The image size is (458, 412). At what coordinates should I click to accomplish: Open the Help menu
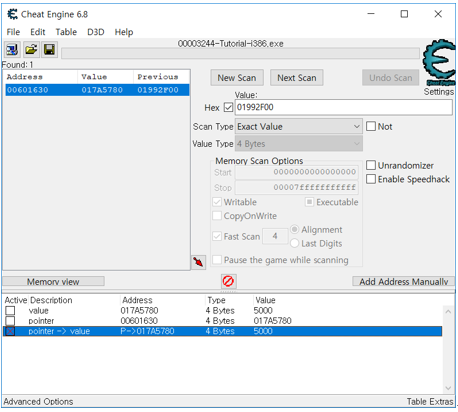click(x=124, y=32)
